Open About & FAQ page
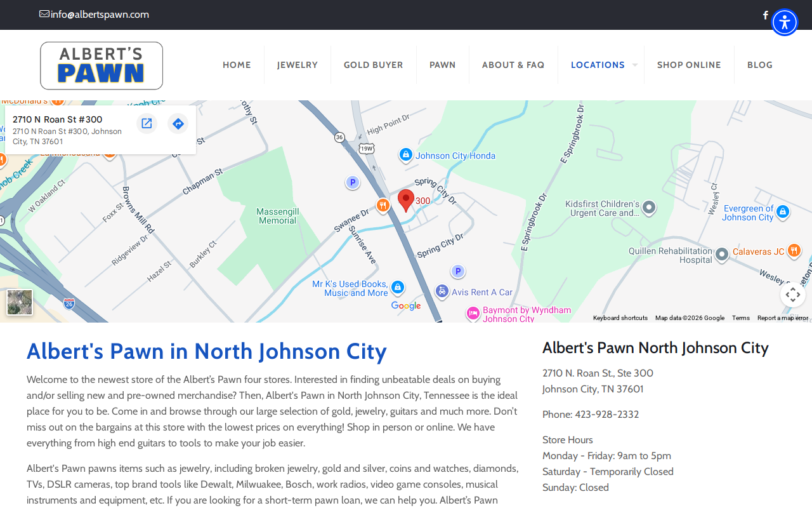Screen dimensions: 812x508 513,65
